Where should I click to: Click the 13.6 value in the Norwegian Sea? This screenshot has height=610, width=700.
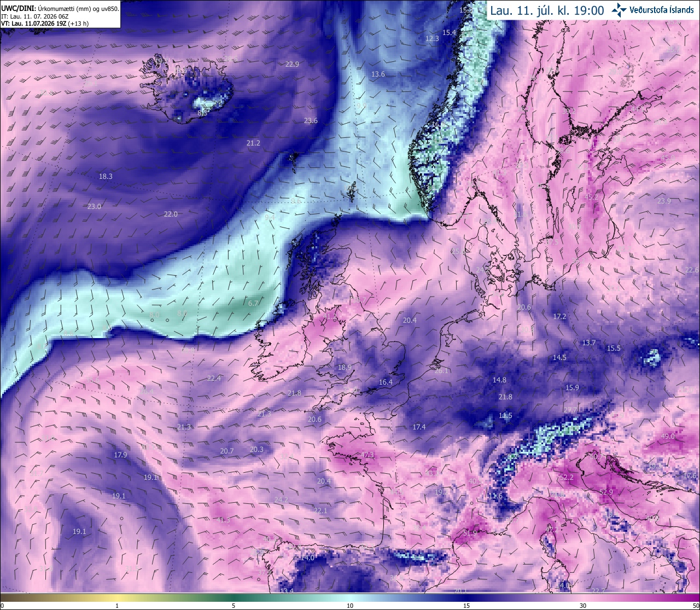(x=378, y=74)
